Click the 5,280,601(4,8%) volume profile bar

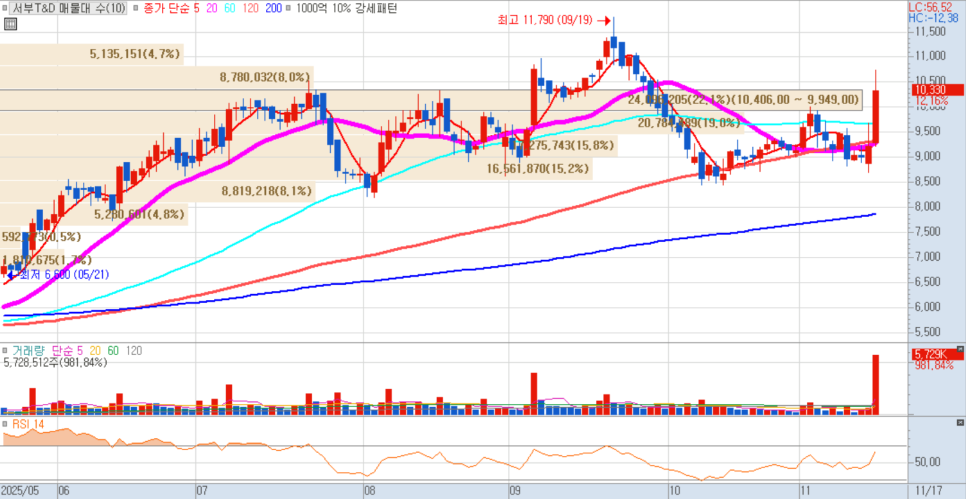[94, 214]
